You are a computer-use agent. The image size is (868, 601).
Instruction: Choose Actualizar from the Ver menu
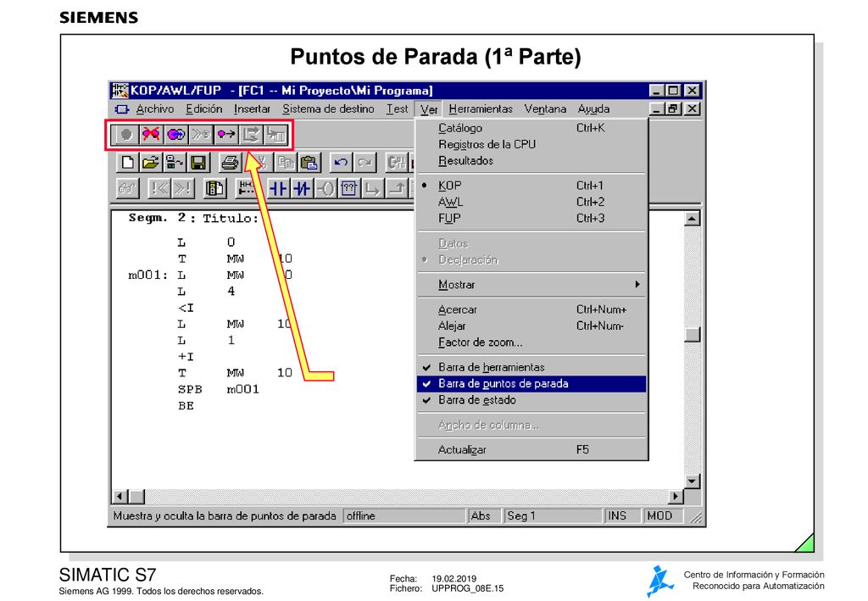(531, 449)
